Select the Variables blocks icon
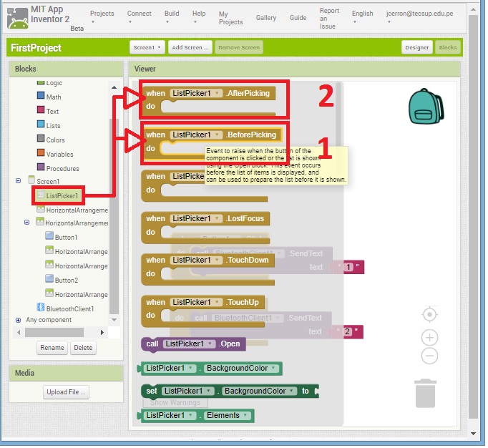 (41, 152)
